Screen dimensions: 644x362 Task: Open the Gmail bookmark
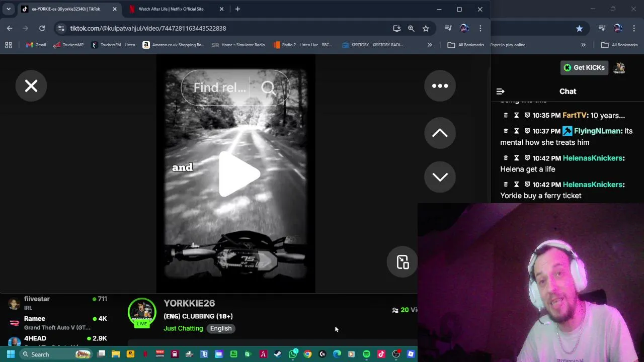pos(36,45)
